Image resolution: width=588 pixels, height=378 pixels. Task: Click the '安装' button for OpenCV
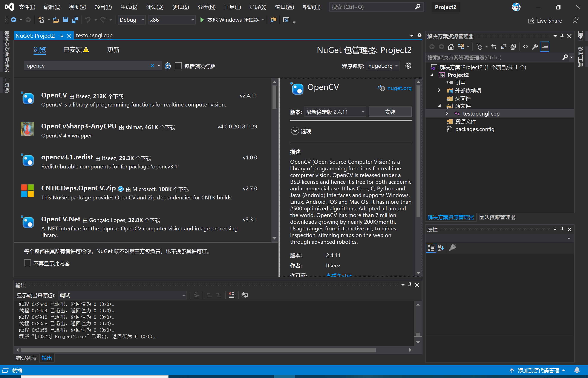point(390,112)
